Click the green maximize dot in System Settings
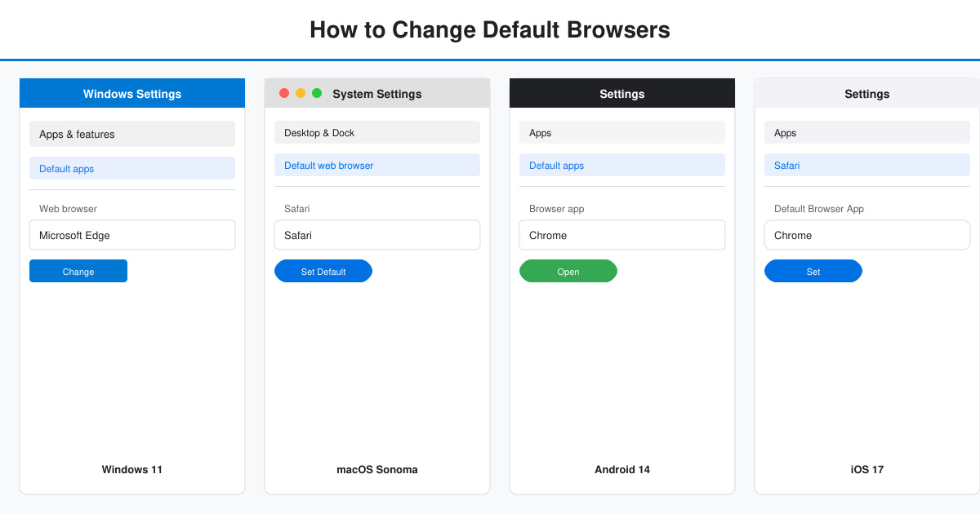This screenshot has height=514, width=980. click(317, 93)
